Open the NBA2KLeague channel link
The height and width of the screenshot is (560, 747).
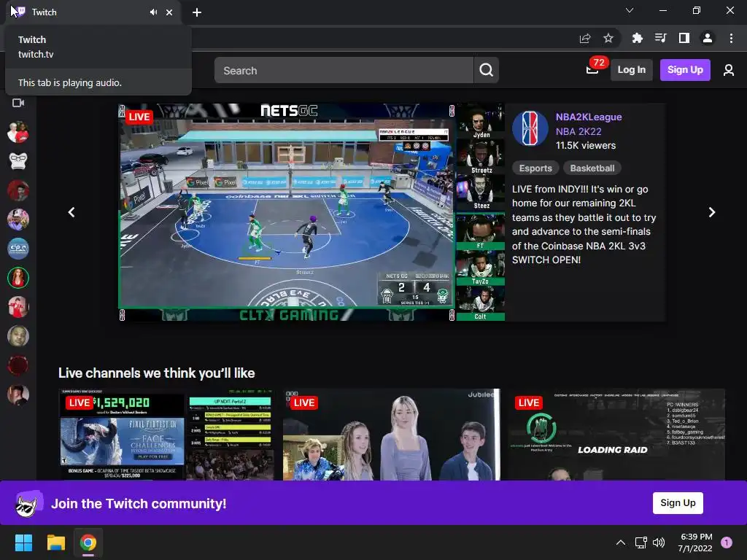pos(589,117)
